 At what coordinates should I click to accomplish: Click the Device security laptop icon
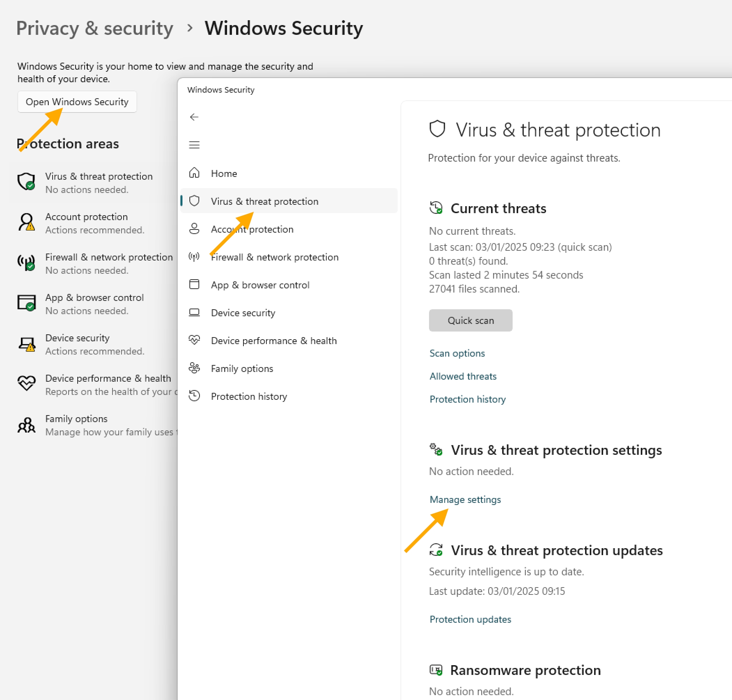pyautogui.click(x=194, y=312)
